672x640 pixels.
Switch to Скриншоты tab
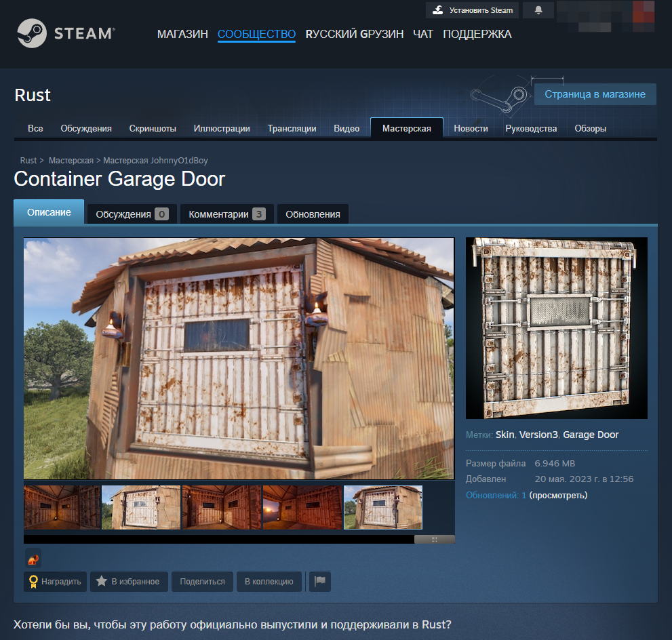[153, 129]
